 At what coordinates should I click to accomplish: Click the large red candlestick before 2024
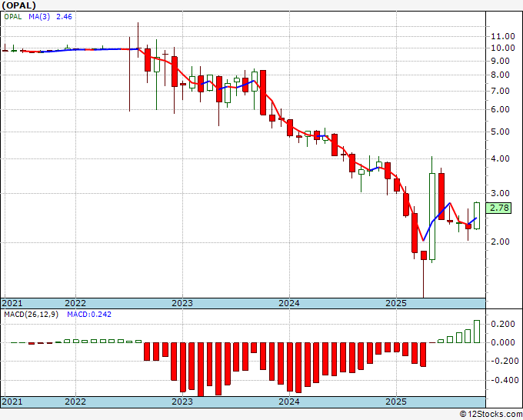pyautogui.click(x=263, y=93)
